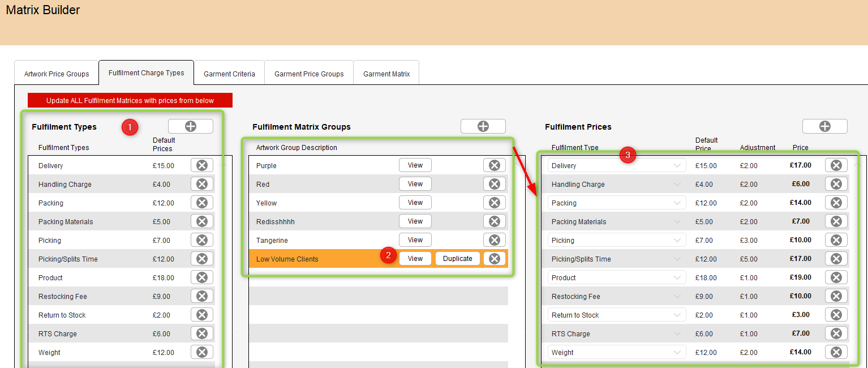The width and height of the screenshot is (868, 368).
Task: Delete the Redisshhhh matrix group
Action: (495, 221)
